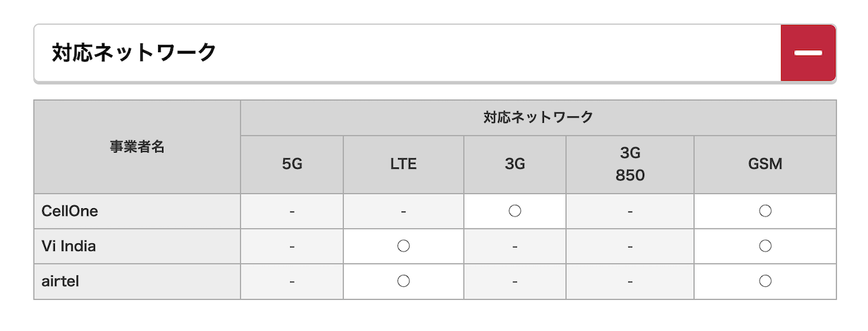Select the CellOne carrier row label
Viewport: 868px width, 331px height.
click(x=70, y=211)
